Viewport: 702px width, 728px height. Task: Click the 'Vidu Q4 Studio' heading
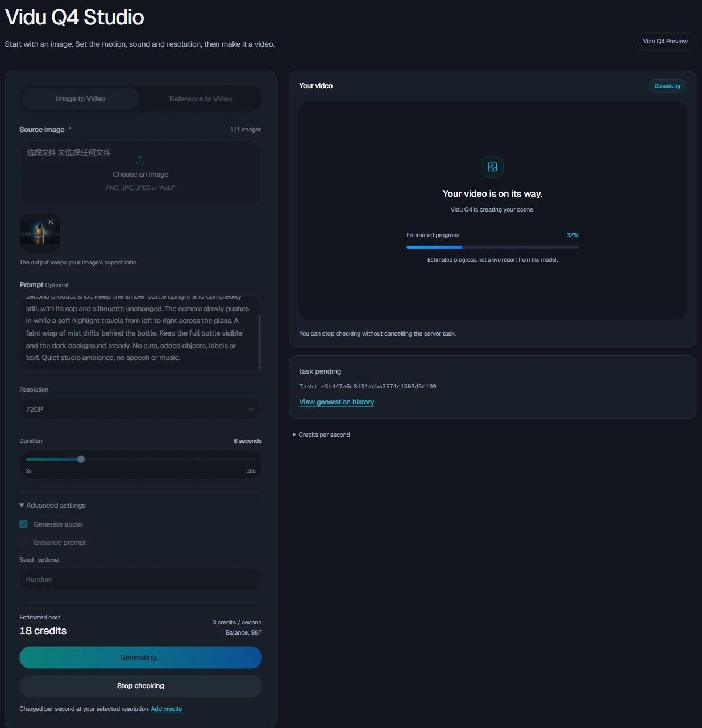[74, 17]
